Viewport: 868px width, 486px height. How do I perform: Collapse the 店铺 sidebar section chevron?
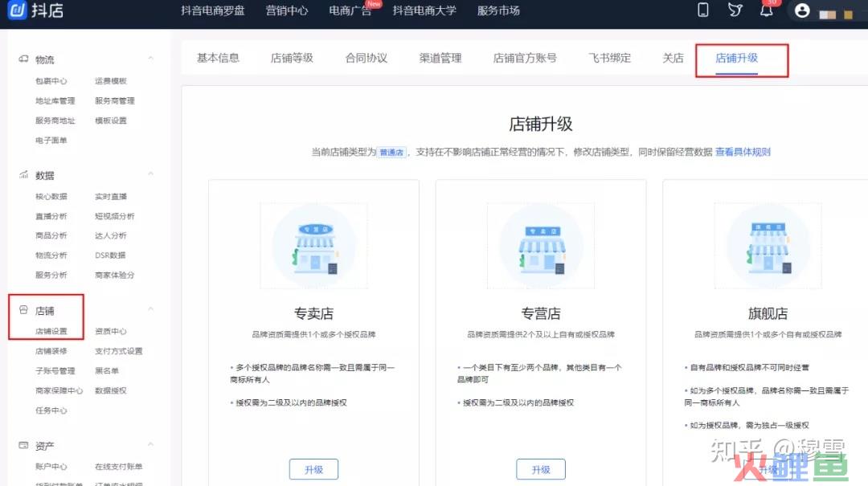click(x=150, y=308)
